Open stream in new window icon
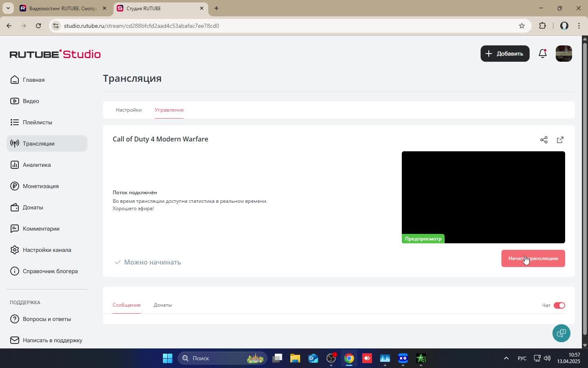This screenshot has height=368, width=588. point(560,140)
